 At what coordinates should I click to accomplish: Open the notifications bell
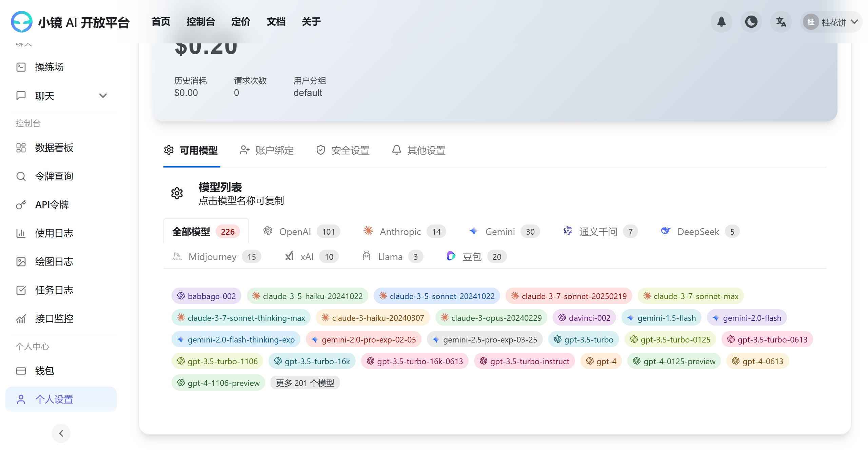721,22
